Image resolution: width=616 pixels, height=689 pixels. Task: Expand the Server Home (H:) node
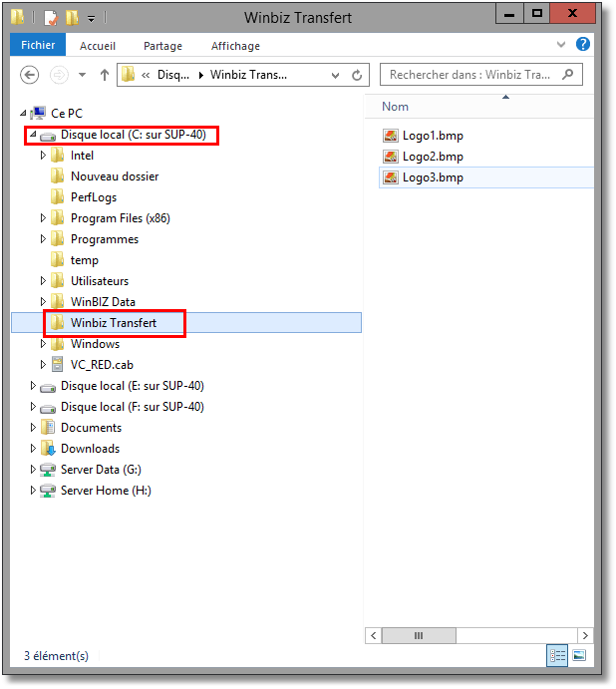33,490
